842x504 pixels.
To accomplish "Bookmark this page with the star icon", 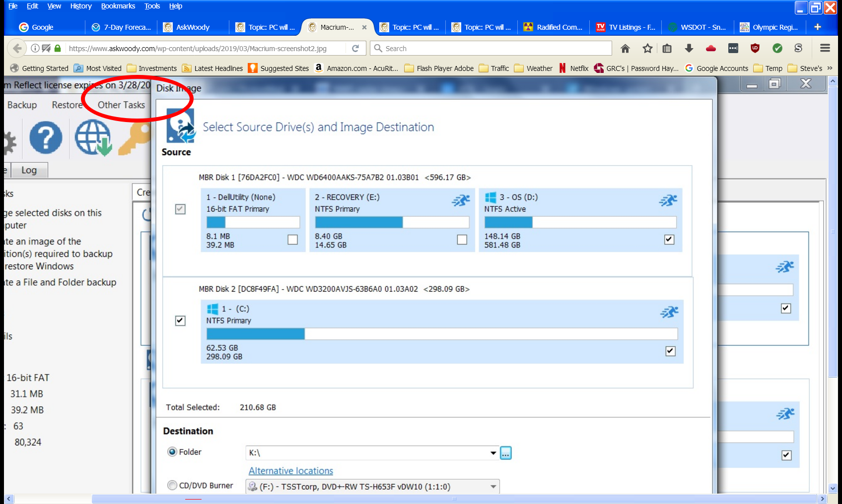I will (647, 48).
